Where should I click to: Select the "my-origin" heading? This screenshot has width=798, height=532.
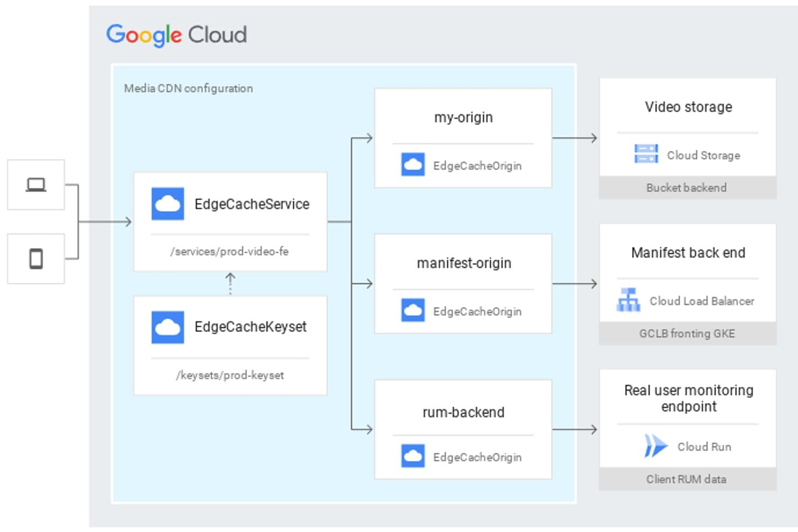tap(464, 118)
